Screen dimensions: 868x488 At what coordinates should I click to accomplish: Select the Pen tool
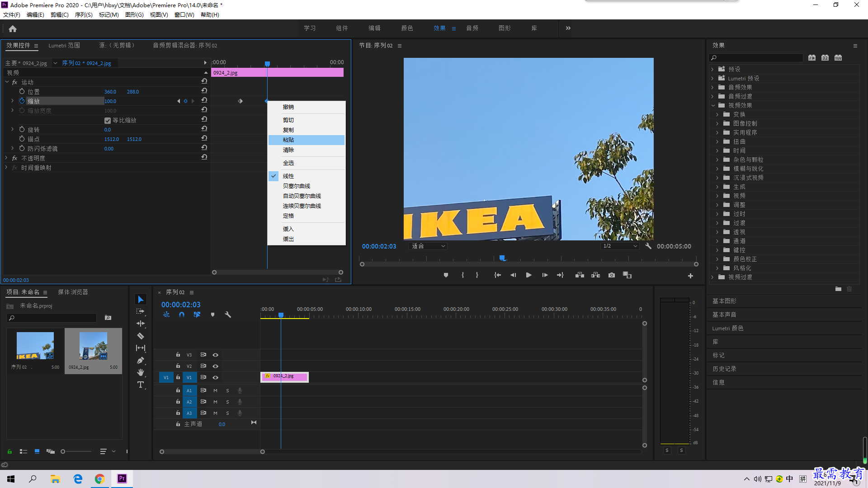click(x=141, y=360)
